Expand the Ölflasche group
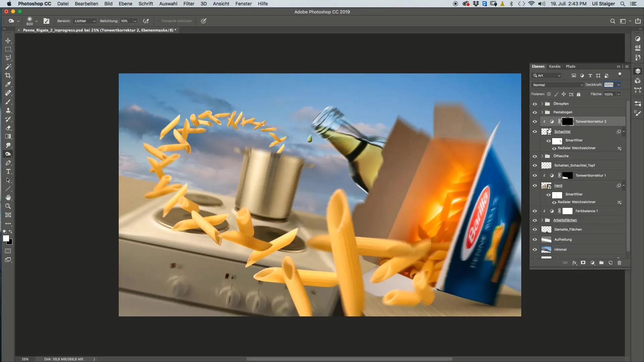The height and width of the screenshot is (362, 644). [542, 156]
